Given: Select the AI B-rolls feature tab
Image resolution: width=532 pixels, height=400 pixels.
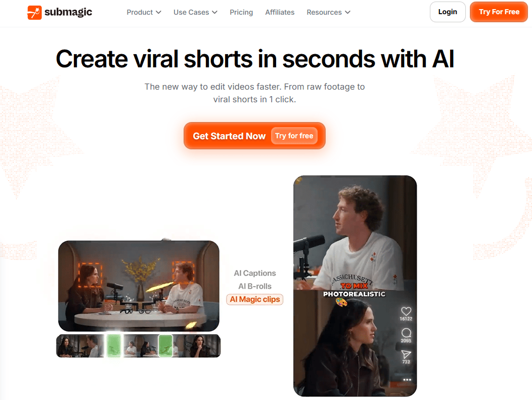Looking at the screenshot, I should tap(255, 286).
